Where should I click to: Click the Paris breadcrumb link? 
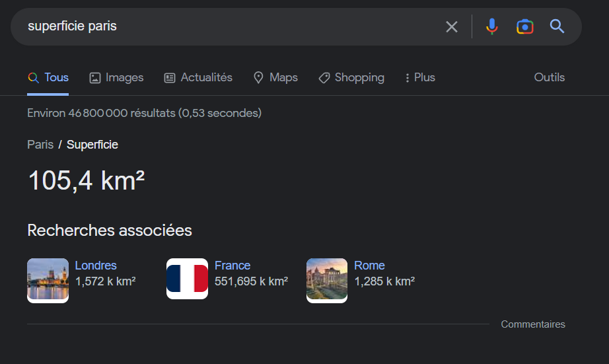pyautogui.click(x=40, y=145)
